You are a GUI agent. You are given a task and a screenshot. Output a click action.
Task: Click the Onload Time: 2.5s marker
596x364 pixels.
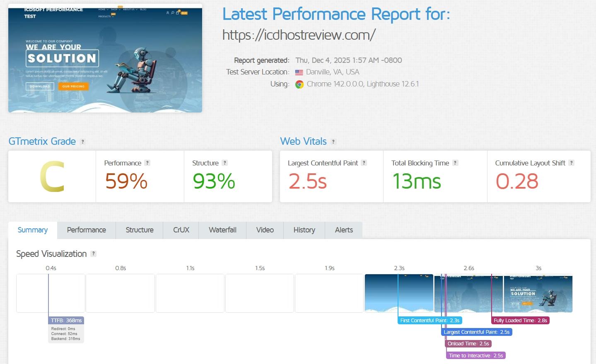tap(468, 343)
